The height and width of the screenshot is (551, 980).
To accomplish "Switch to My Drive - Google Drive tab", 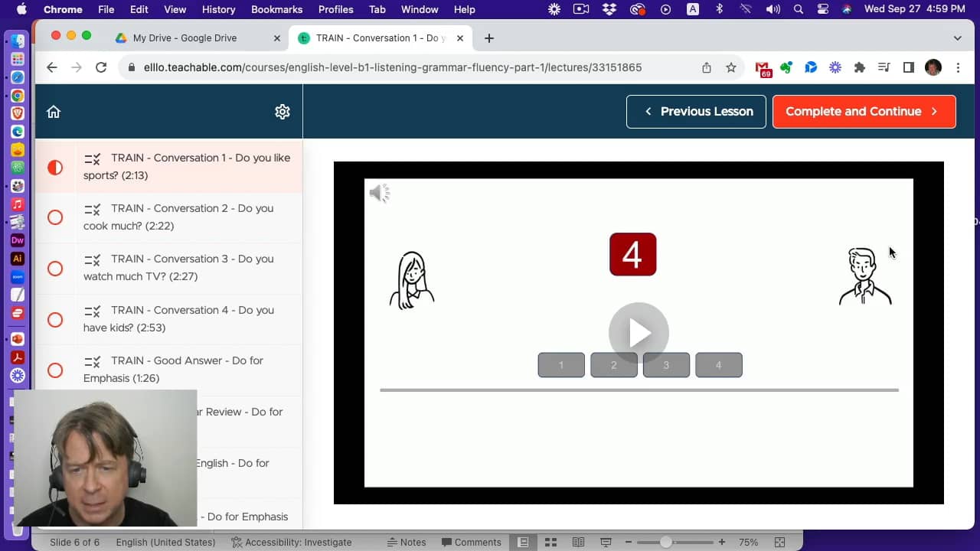I will [185, 38].
